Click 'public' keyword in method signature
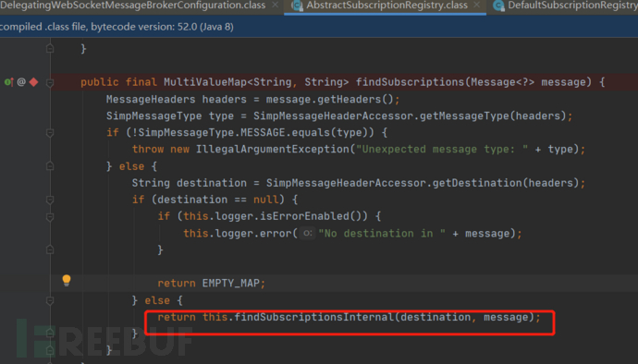The image size is (638, 364). 100,82
